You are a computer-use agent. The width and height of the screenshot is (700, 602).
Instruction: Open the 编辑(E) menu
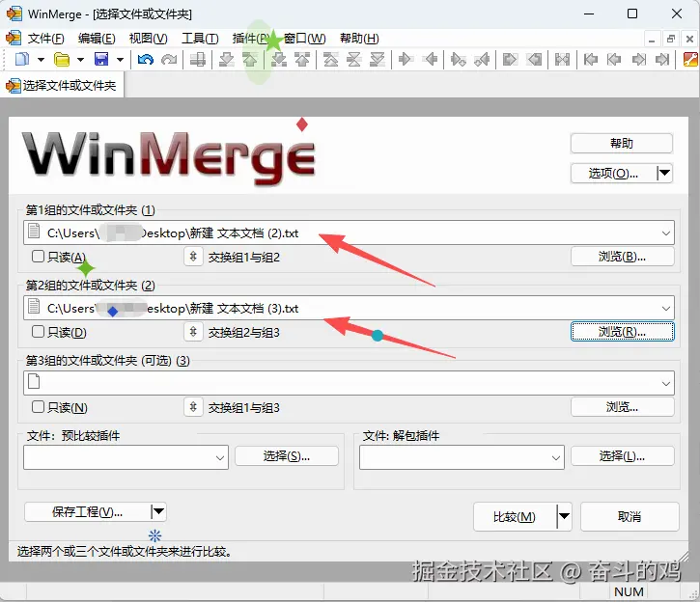[97, 39]
